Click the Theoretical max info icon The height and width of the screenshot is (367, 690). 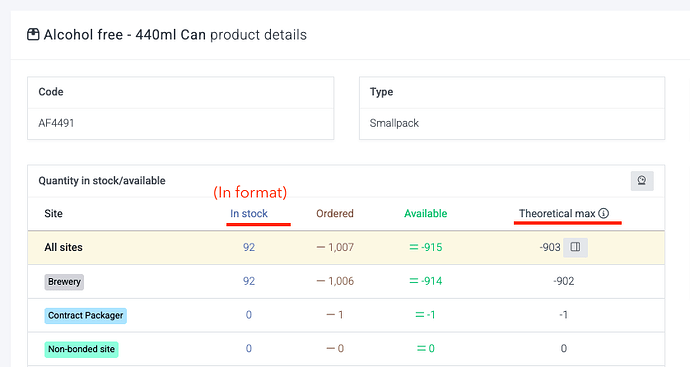(x=604, y=213)
